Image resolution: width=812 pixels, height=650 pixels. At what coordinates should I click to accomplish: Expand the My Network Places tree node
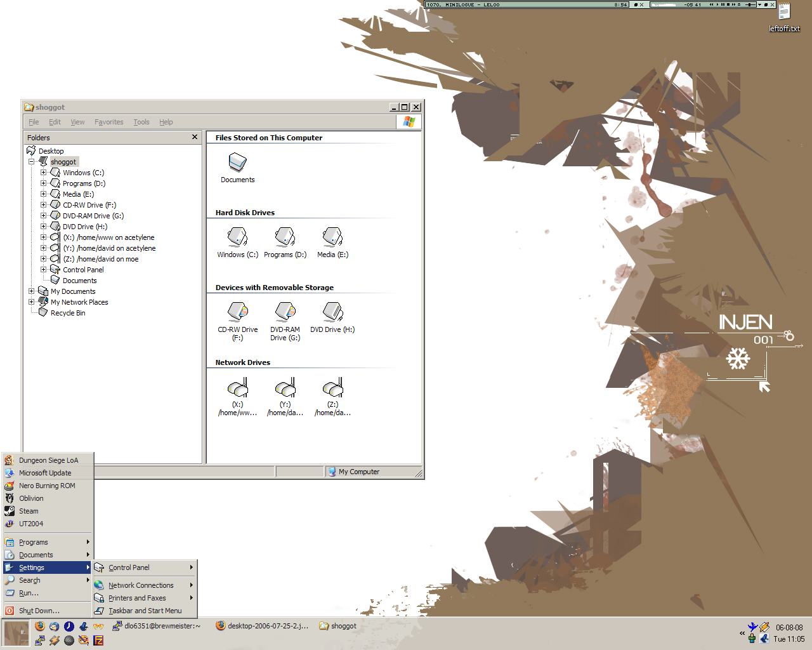[x=31, y=302]
